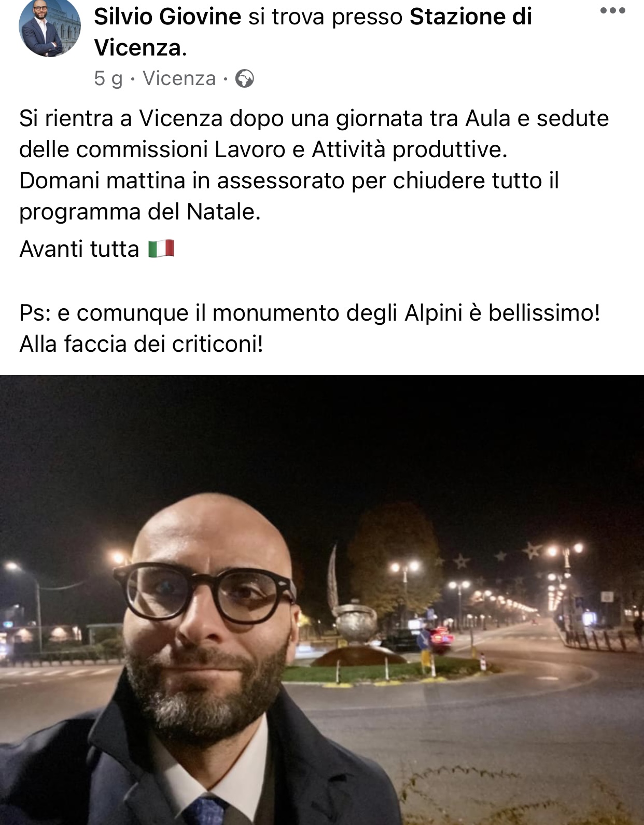Tap the Italian flag emoji

click(x=161, y=249)
